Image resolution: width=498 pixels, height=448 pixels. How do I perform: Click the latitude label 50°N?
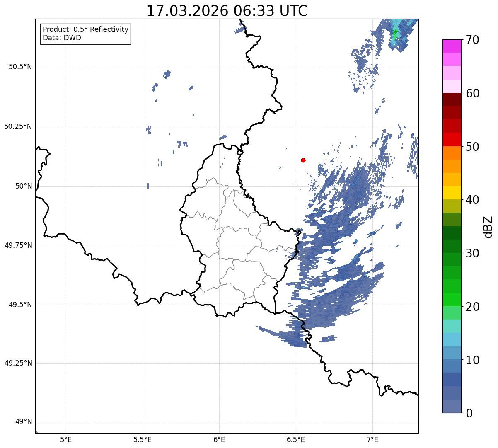(24, 186)
